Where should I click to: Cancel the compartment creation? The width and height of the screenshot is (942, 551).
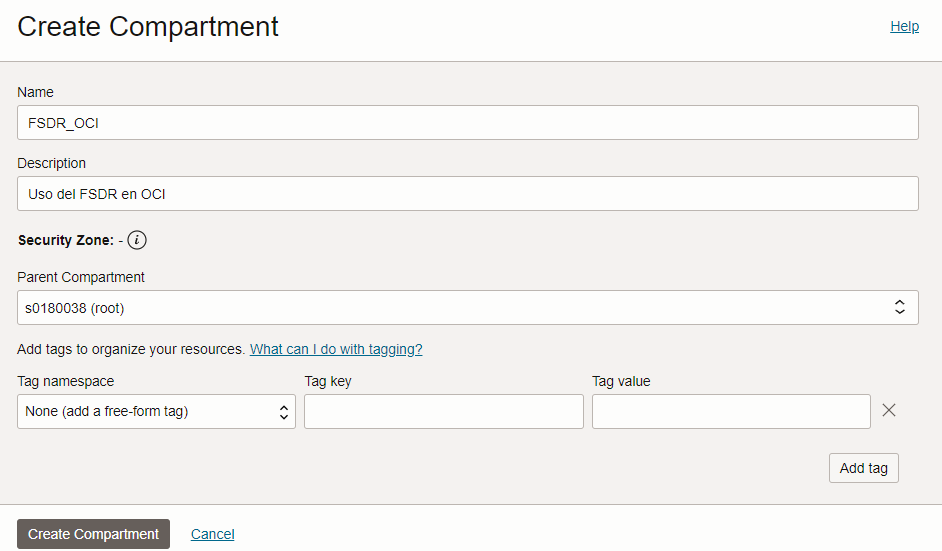(213, 534)
